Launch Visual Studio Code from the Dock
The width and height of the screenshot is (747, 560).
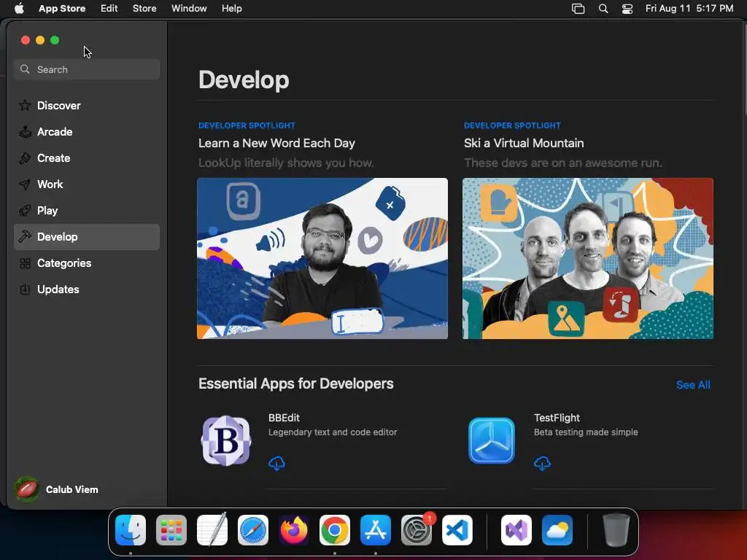pyautogui.click(x=457, y=530)
